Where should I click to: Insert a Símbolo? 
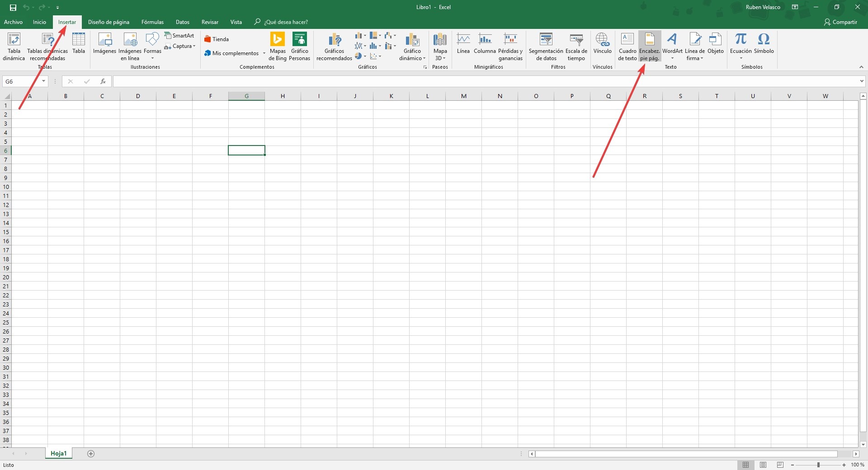point(764,43)
